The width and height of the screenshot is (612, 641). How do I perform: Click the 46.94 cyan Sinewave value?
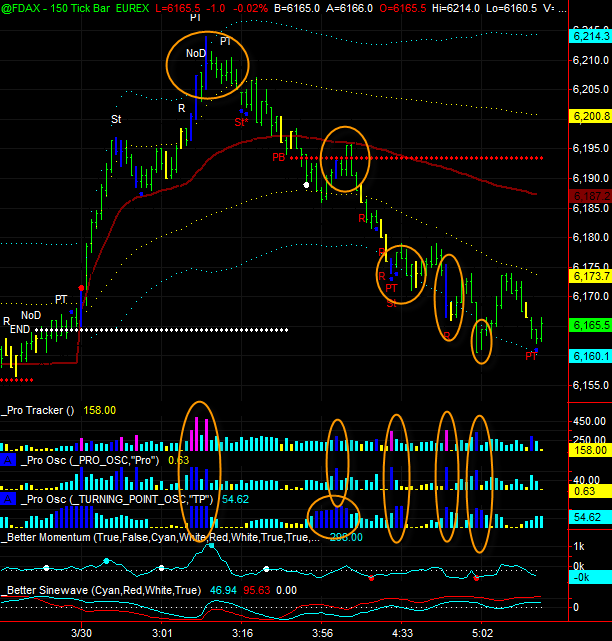point(223,590)
